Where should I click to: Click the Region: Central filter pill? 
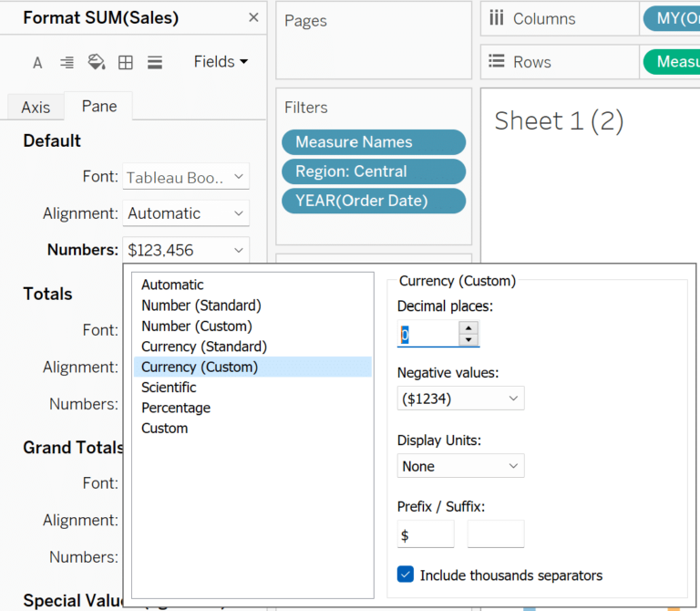(x=374, y=171)
